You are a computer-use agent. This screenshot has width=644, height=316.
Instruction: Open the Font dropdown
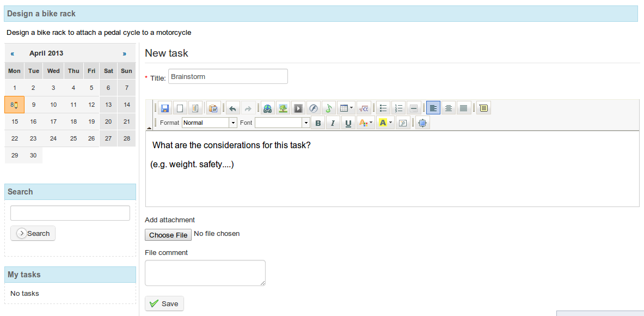(282, 123)
